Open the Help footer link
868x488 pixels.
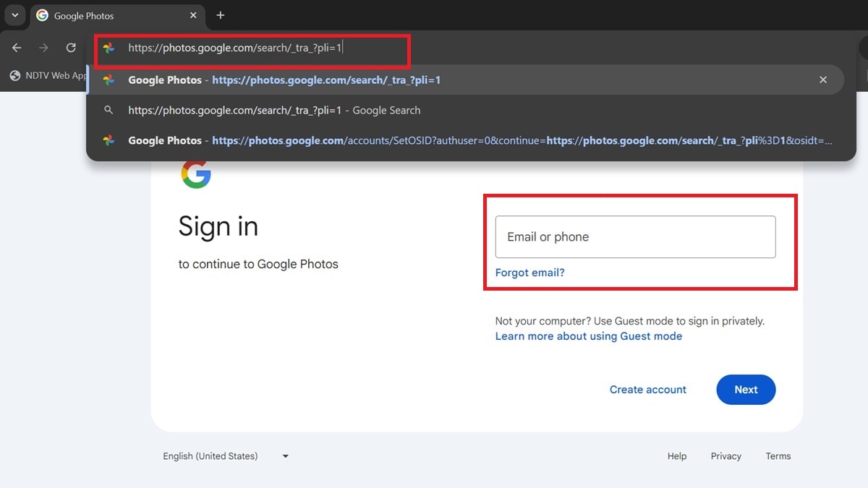677,456
